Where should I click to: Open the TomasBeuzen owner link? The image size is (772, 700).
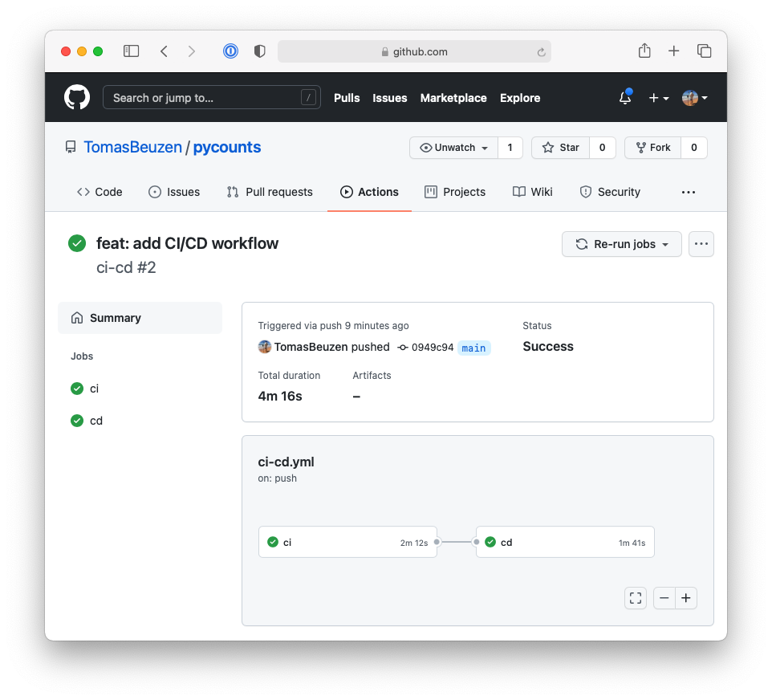[x=132, y=147]
